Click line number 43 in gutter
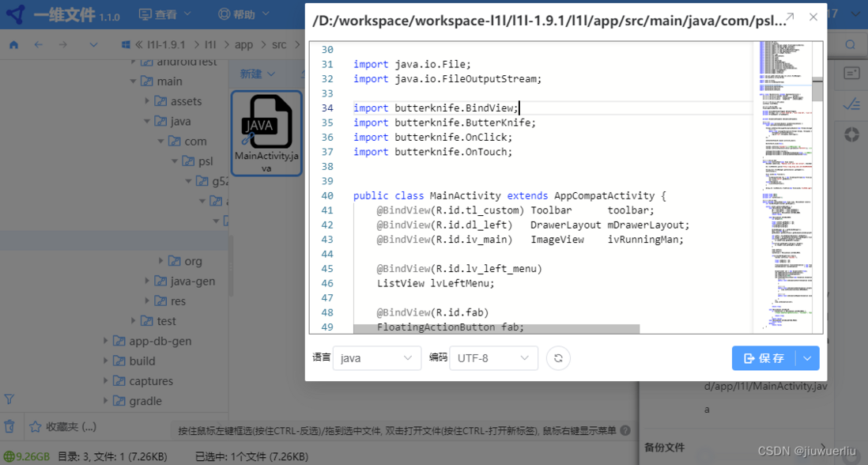The width and height of the screenshot is (868, 465). tap(327, 239)
